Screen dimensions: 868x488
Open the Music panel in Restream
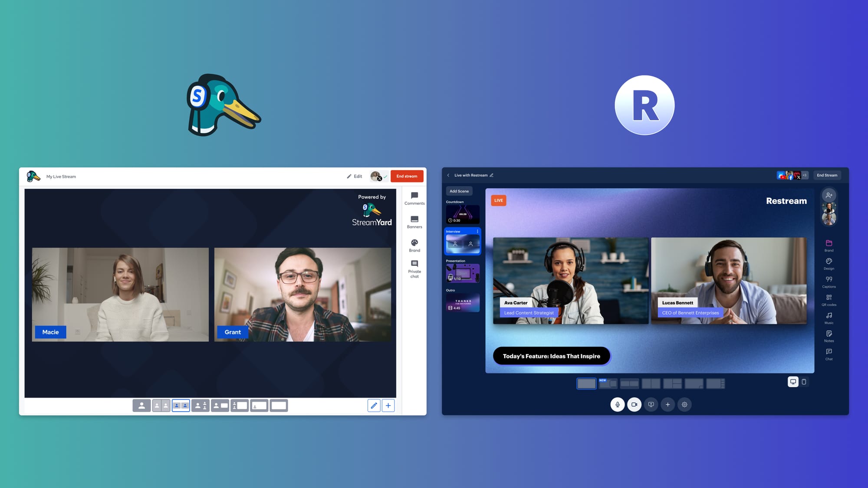pyautogui.click(x=829, y=318)
